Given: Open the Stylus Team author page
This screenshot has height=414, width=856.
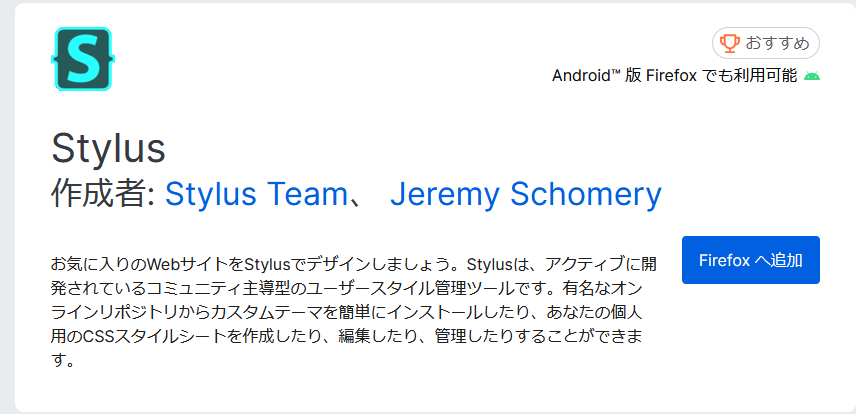Looking at the screenshot, I should click(256, 194).
